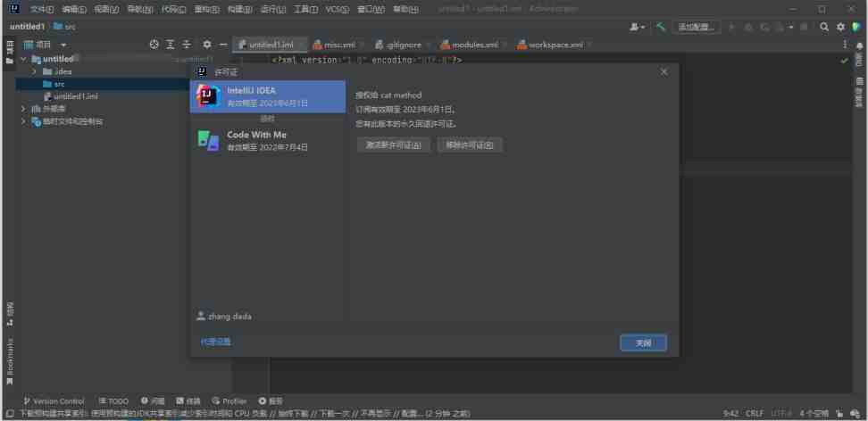
Task: Click the Collapse All icon in Project panel
Action: pos(188,45)
